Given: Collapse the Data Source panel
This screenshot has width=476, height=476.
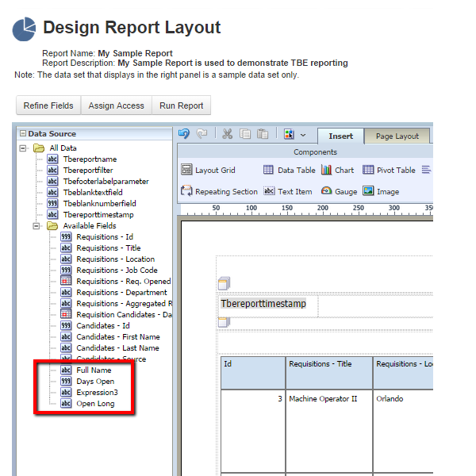Looking at the screenshot, I should [x=23, y=133].
